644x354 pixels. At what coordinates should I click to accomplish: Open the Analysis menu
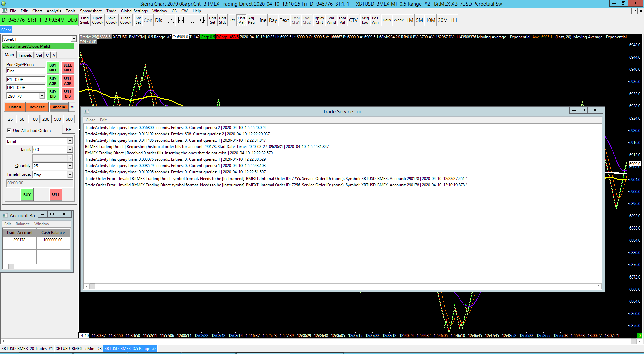54,11
